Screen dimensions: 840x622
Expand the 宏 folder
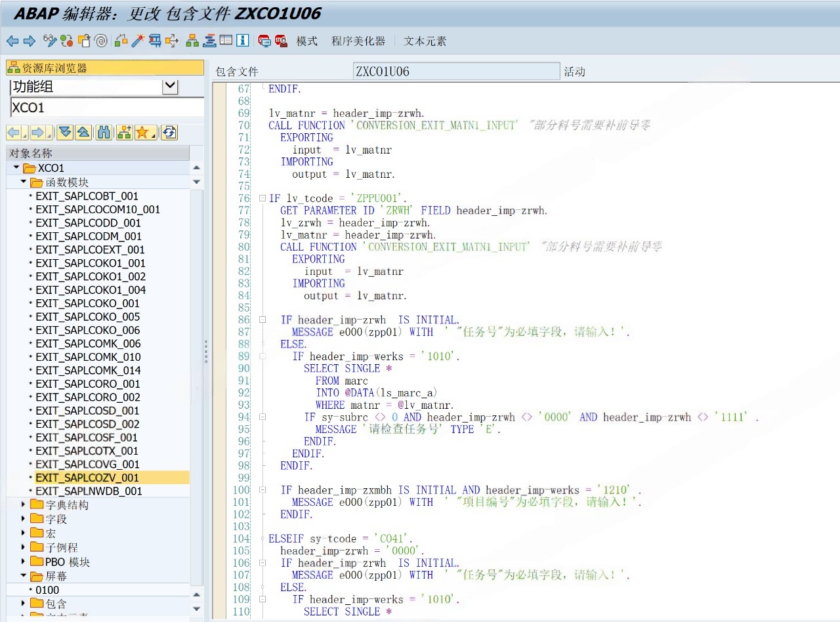coord(24,533)
